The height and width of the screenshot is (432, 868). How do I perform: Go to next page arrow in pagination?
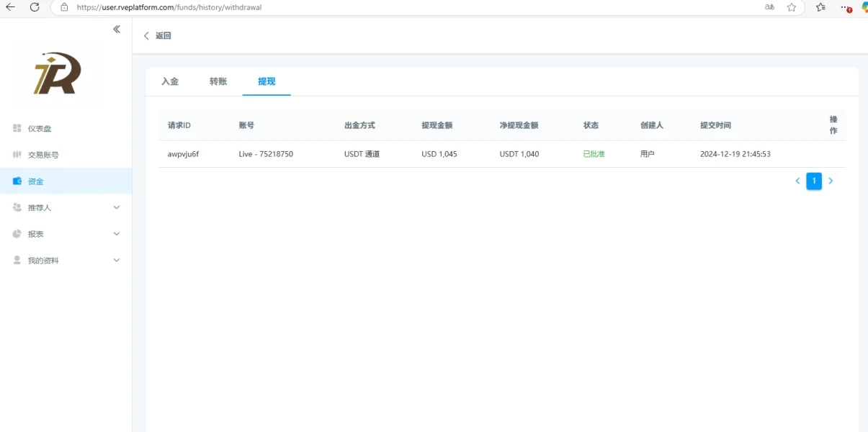click(x=831, y=181)
